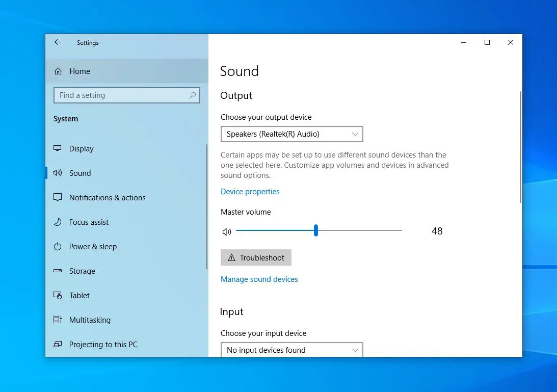Open the Speakers (Realtek(R) Audio) selector chevron

pyautogui.click(x=355, y=134)
